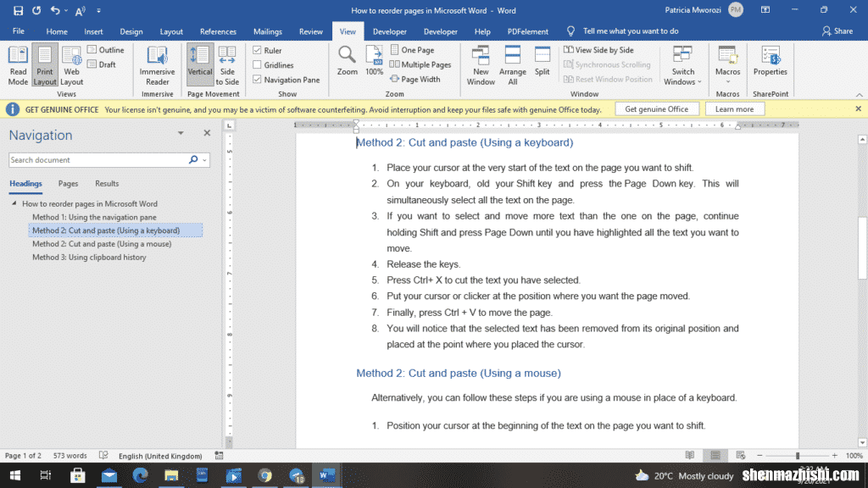The image size is (868, 488).
Task: Zoom in with the plus button
Action: point(834,456)
